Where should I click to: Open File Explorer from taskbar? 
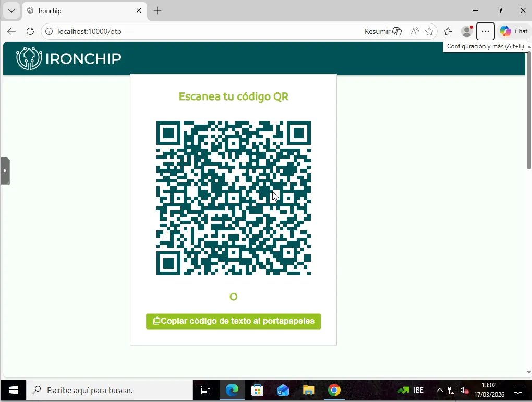308,390
